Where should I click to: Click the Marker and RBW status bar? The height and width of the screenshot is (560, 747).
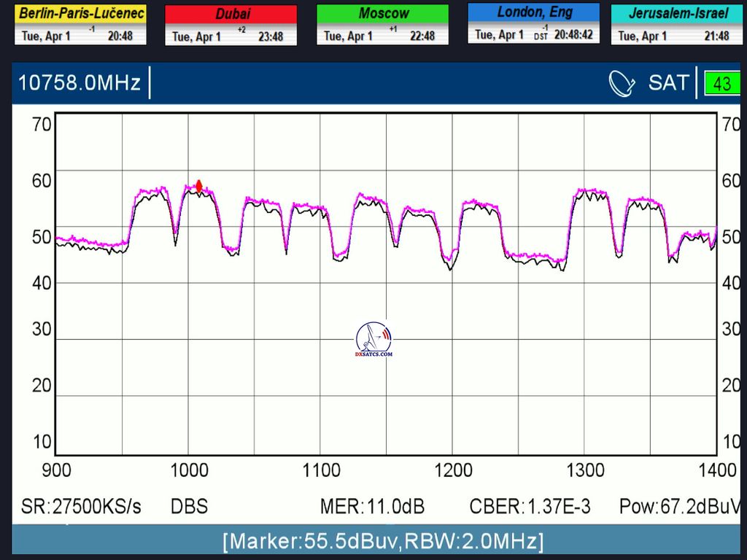pyautogui.click(x=383, y=541)
